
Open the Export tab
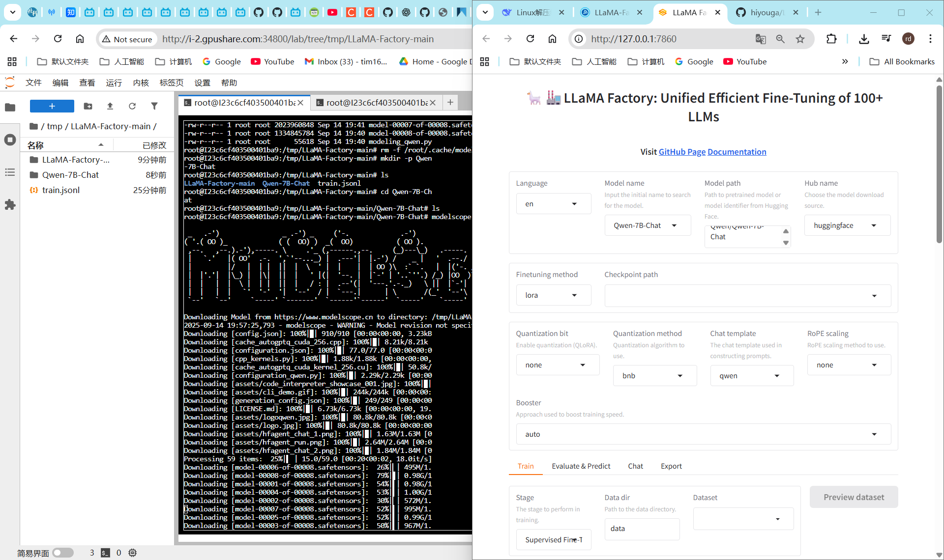click(671, 466)
